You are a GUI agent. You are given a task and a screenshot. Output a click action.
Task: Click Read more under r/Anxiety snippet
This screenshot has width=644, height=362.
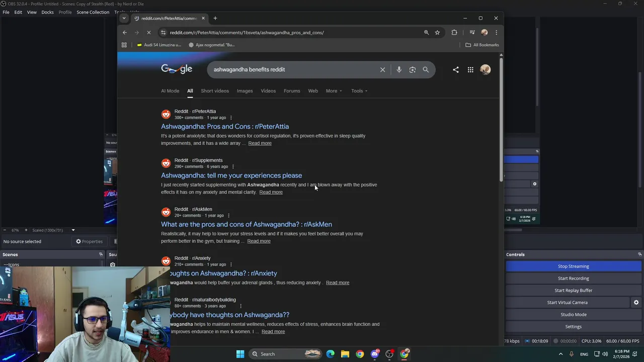click(338, 283)
